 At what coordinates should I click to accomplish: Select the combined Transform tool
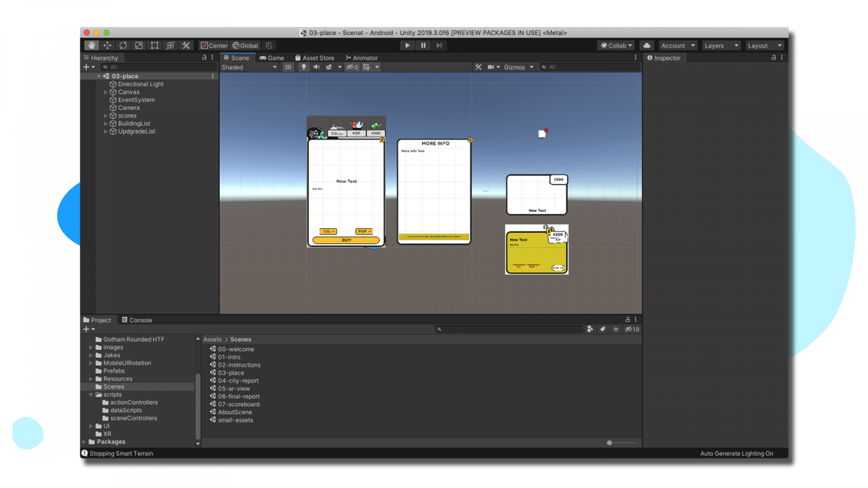click(170, 46)
